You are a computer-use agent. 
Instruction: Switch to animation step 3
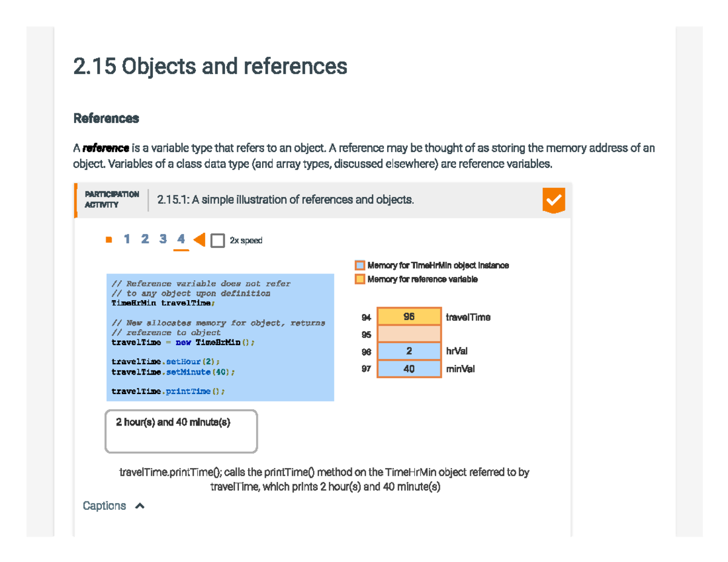tap(163, 239)
